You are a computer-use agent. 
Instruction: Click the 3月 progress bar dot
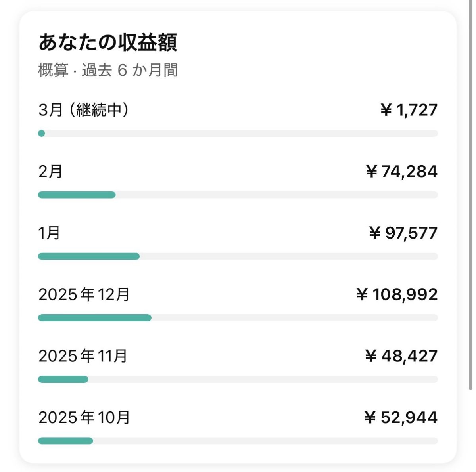point(42,133)
